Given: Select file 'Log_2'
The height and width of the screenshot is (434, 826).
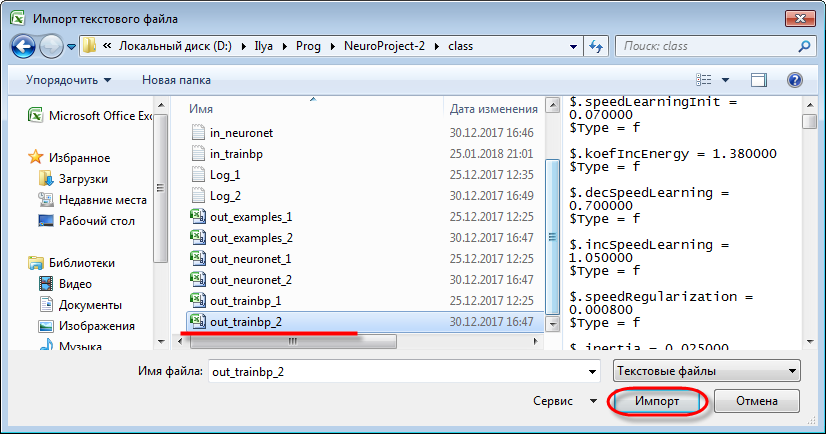Looking at the screenshot, I should (x=215, y=196).
